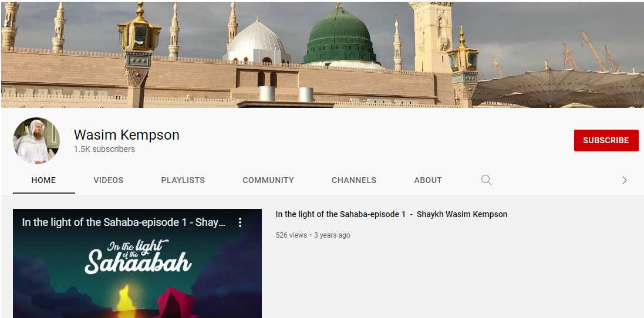Open the Videos tab
644x318 pixels.
pos(109,180)
